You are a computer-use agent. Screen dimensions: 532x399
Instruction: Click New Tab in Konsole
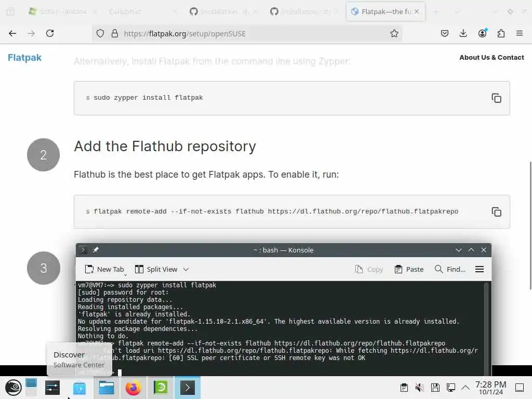(x=104, y=269)
